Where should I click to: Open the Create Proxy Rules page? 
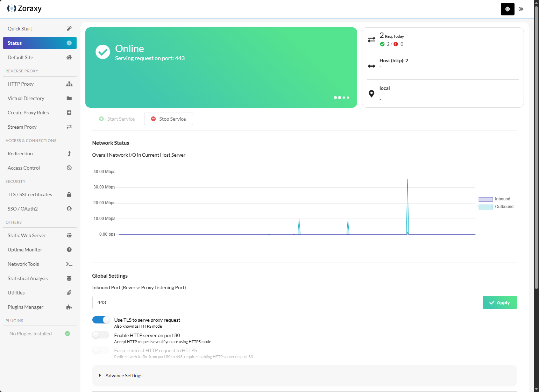[x=40, y=113]
